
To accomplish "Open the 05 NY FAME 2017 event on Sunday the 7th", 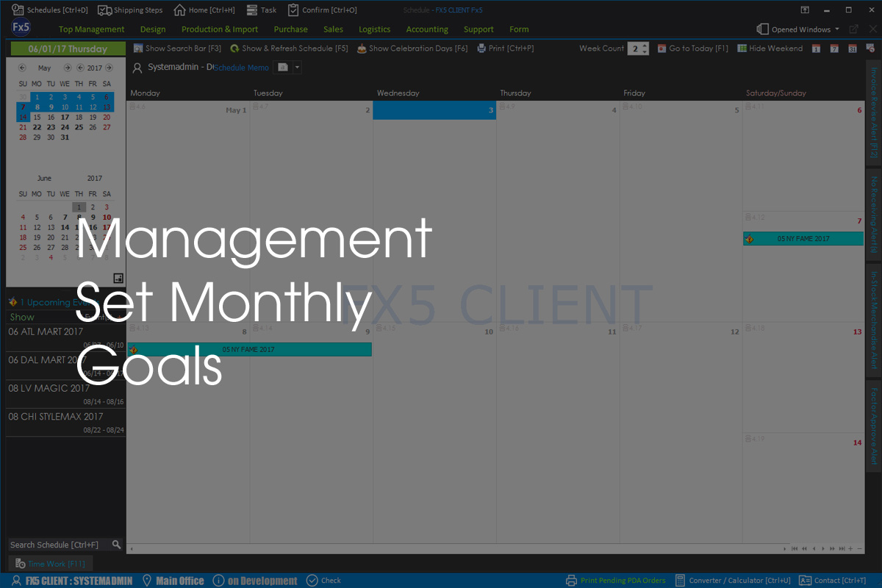I will point(803,239).
